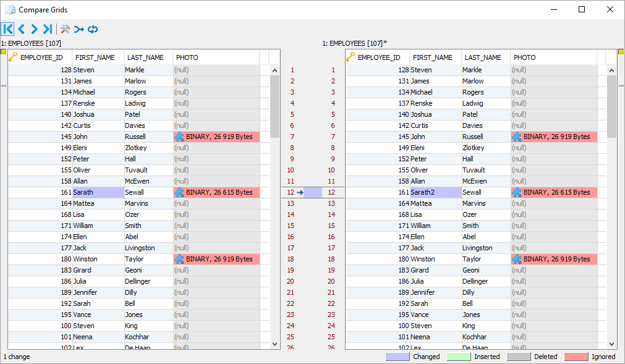Click the left grid PHOTO column header
The width and height of the screenshot is (625, 364).
(216, 57)
